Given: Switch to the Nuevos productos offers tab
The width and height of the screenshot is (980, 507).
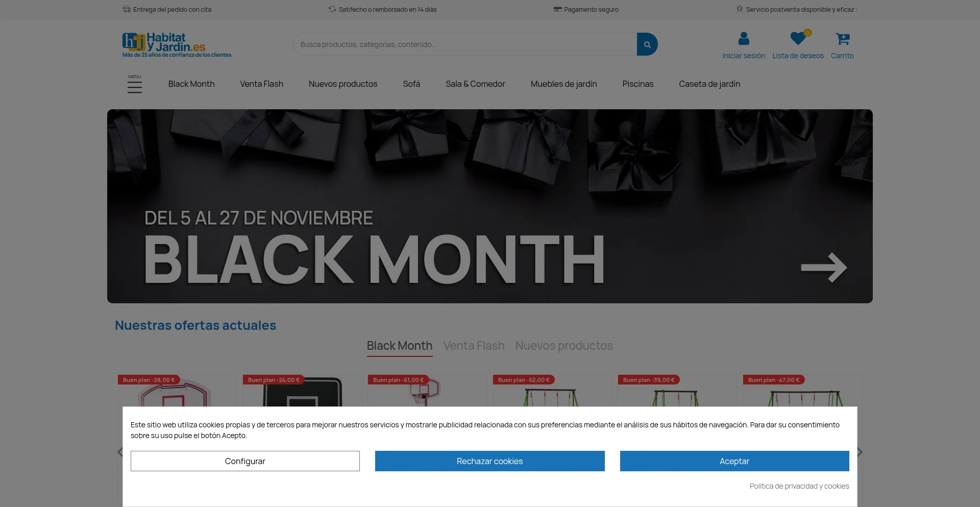Looking at the screenshot, I should click(x=563, y=346).
